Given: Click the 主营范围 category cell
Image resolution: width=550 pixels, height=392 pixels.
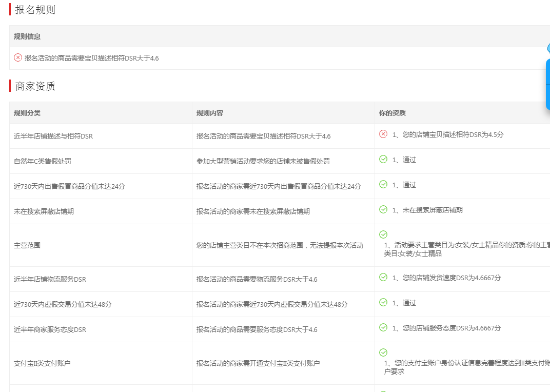Looking at the screenshot, I should [x=27, y=245].
